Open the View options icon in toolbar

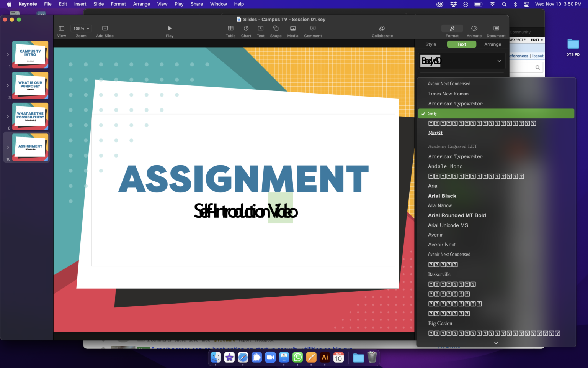point(61,28)
